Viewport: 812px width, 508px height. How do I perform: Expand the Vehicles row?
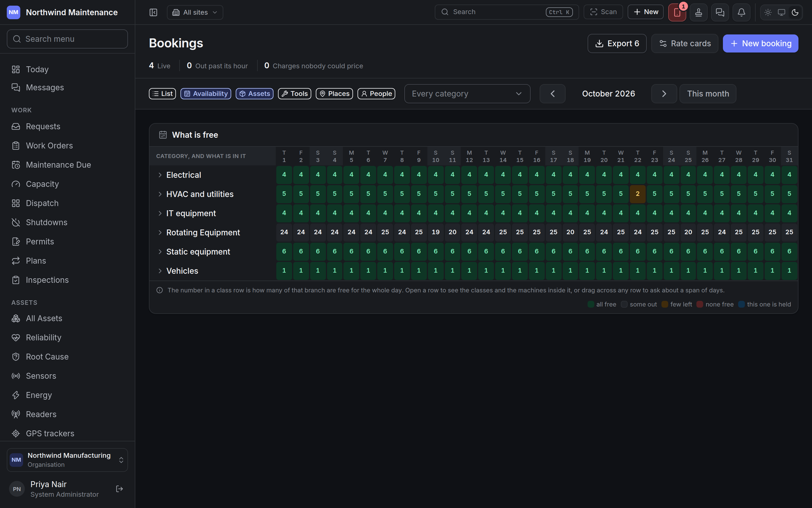pyautogui.click(x=160, y=271)
